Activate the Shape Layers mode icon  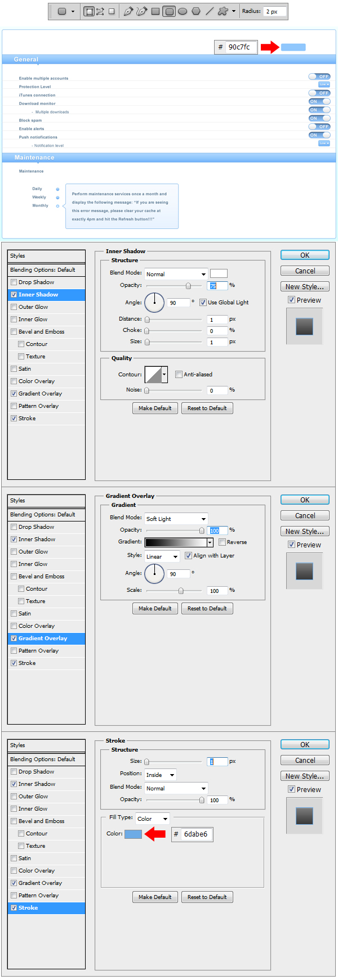pos(89,11)
